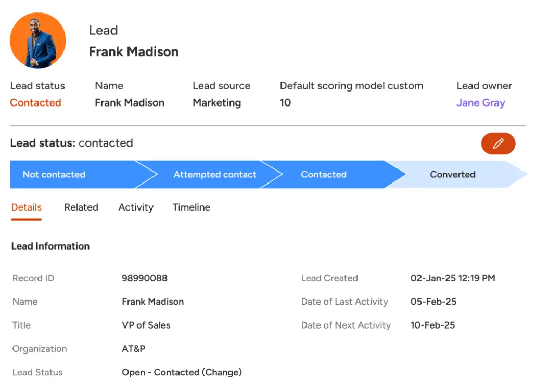This screenshot has width=536, height=392.
Task: Click the Frank Madison page heading
Action: [x=134, y=51]
